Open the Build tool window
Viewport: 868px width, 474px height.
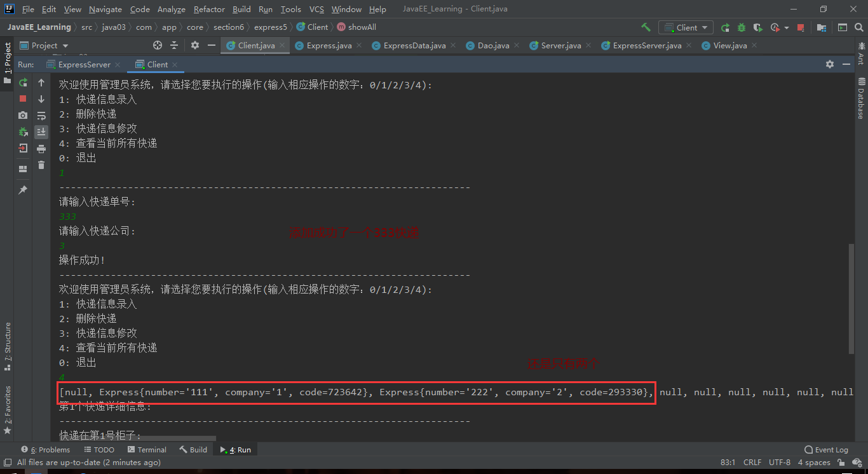tap(193, 449)
